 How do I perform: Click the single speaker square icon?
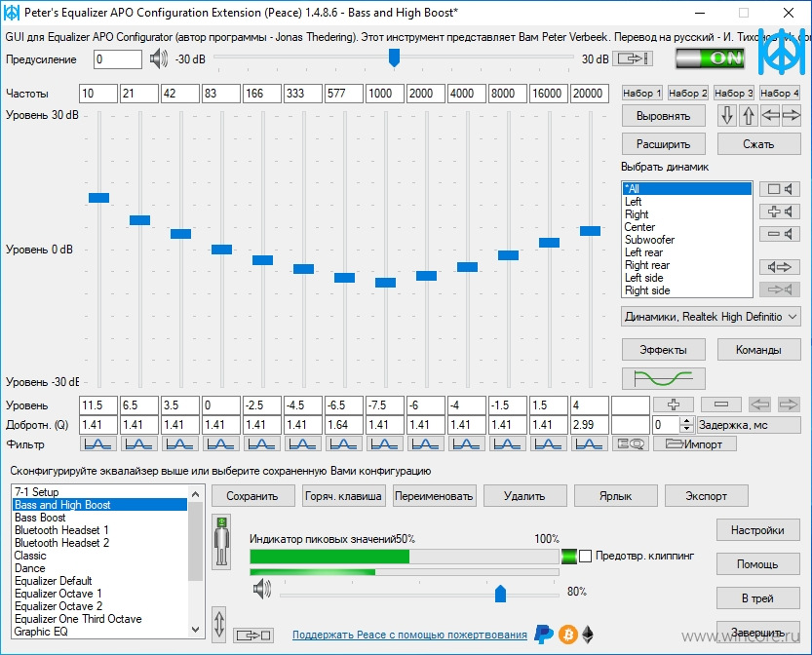point(780,189)
